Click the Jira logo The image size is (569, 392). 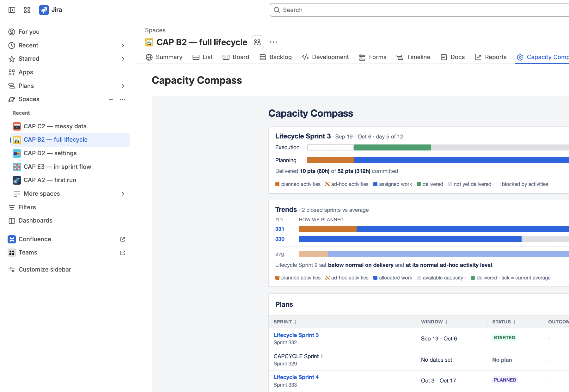click(x=44, y=10)
